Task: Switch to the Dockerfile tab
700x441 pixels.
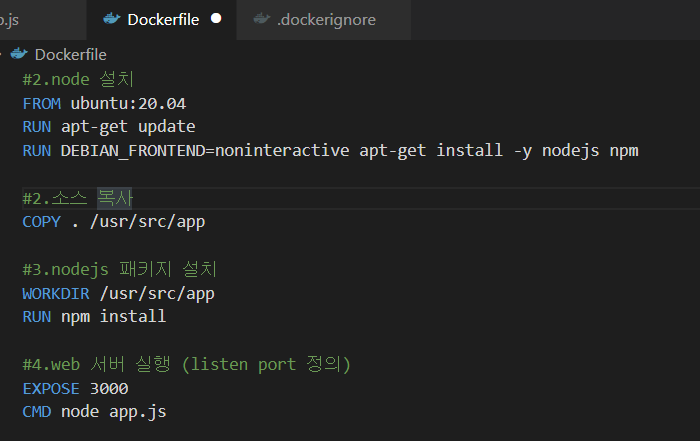Action: tap(161, 20)
